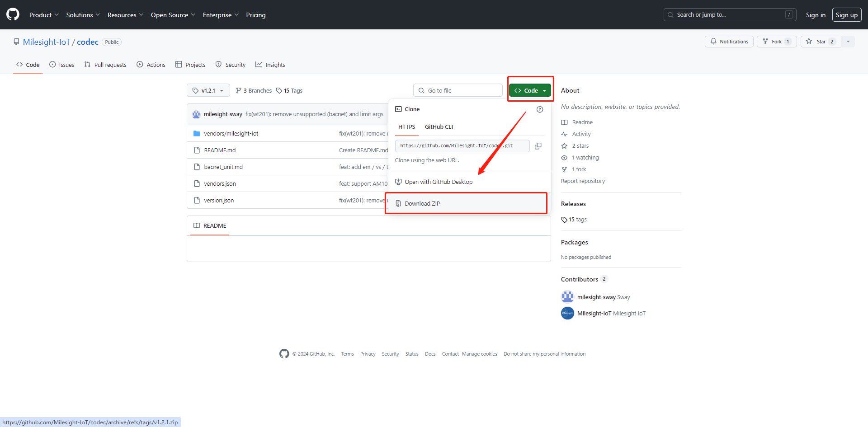Open the 15 tags link under Releases
The image size is (868, 427).
pyautogui.click(x=574, y=220)
